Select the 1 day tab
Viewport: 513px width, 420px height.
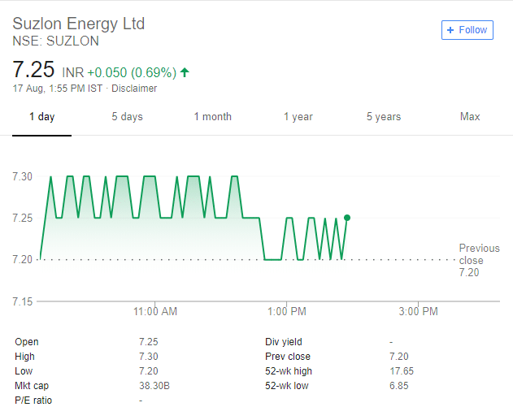42,117
